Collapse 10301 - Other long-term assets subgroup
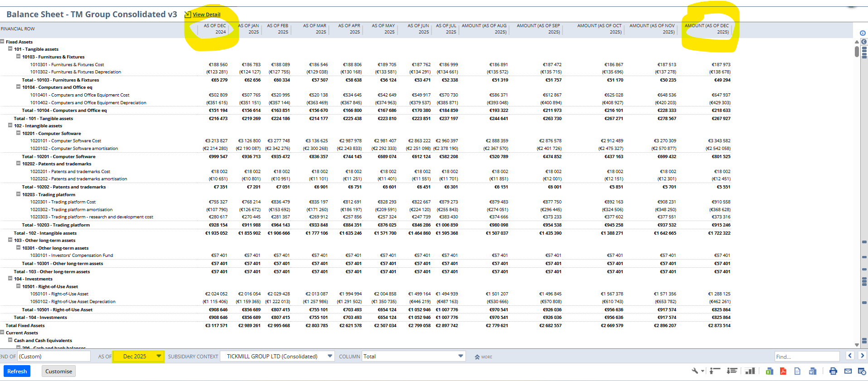The height and width of the screenshot is (381, 868). click(18, 247)
